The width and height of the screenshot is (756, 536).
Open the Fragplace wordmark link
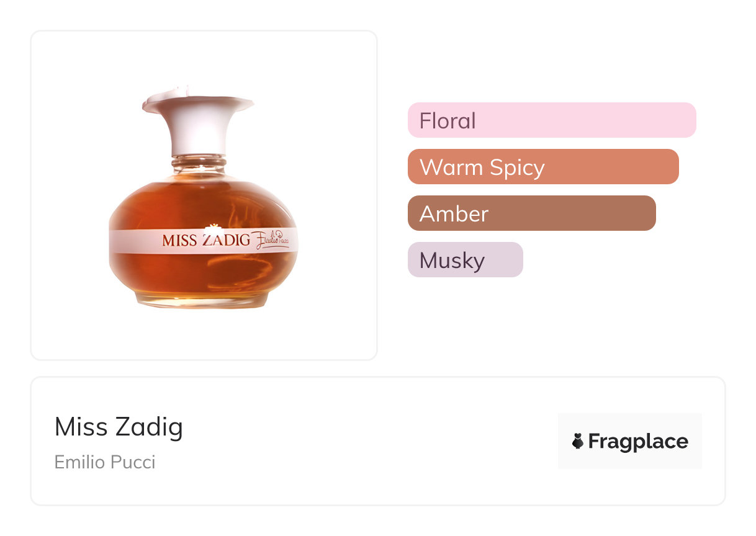[638, 441]
